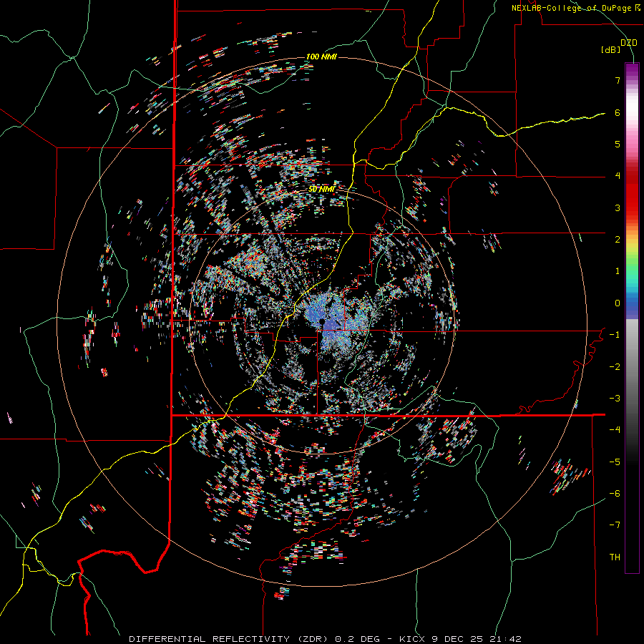This screenshot has width=644, height=644.
Task: Click the 5 value on the color scale
Action: point(618,144)
